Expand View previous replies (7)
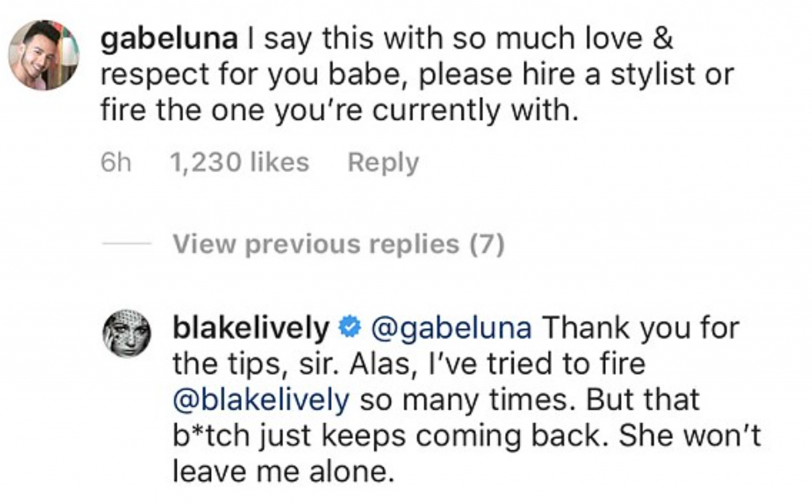 pos(339,245)
